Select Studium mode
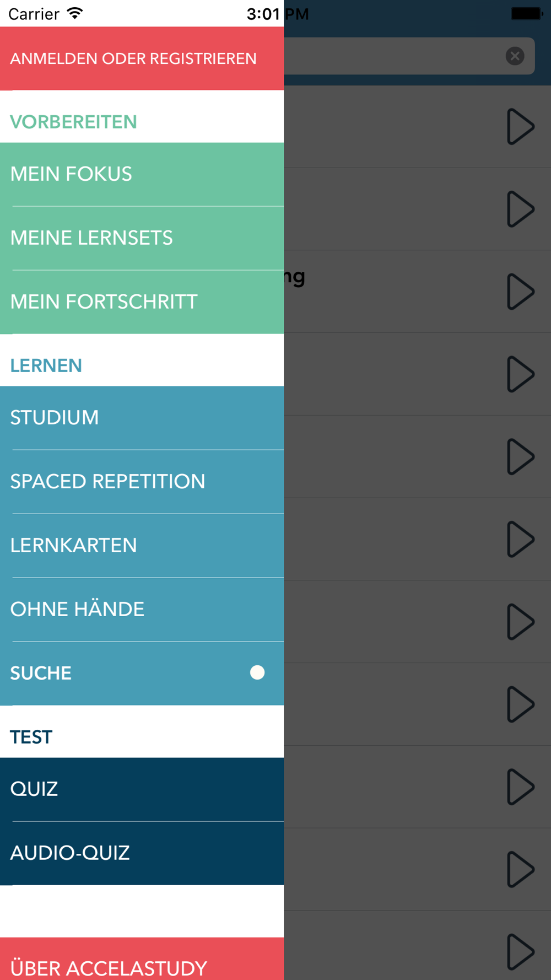The height and width of the screenshot is (980, 551). pos(142,418)
